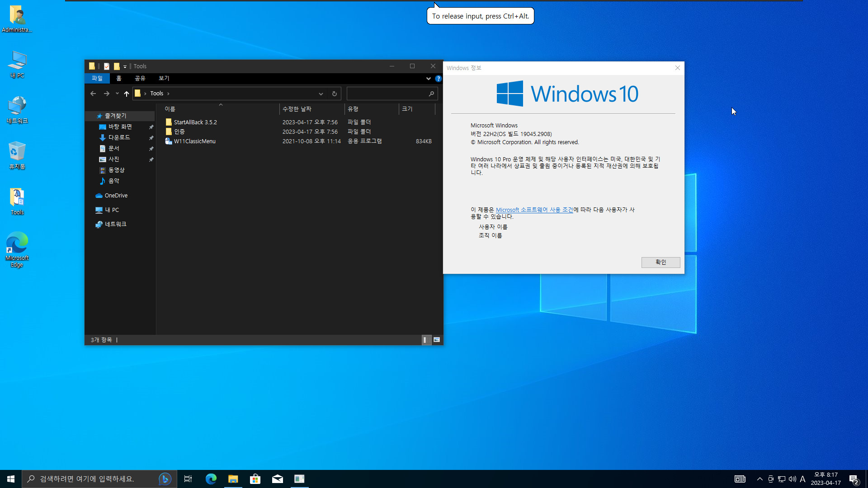The height and width of the screenshot is (488, 868).
Task: Open the 네트워크 desktop icon
Action: [x=17, y=110]
